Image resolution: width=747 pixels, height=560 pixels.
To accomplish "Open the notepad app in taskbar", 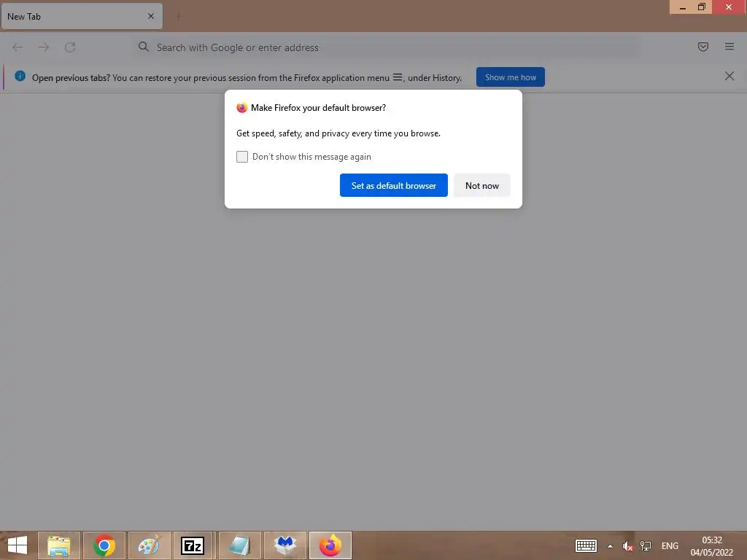I will pos(239,545).
